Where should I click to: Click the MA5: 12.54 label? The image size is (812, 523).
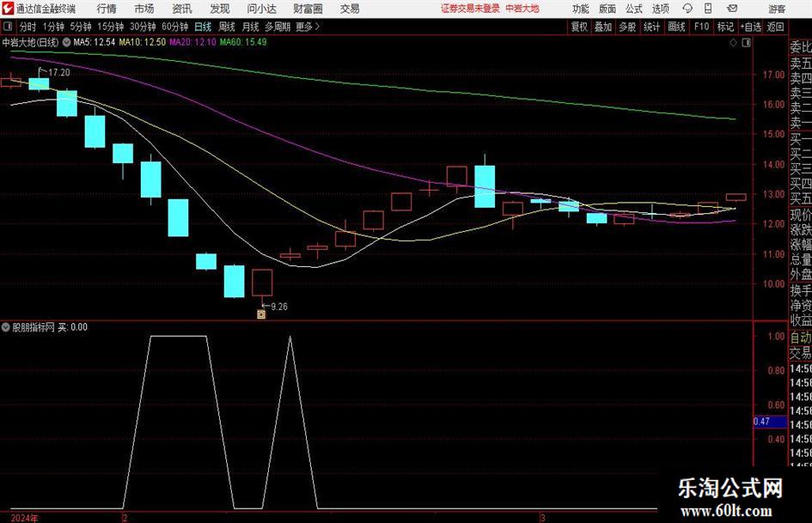94,42
